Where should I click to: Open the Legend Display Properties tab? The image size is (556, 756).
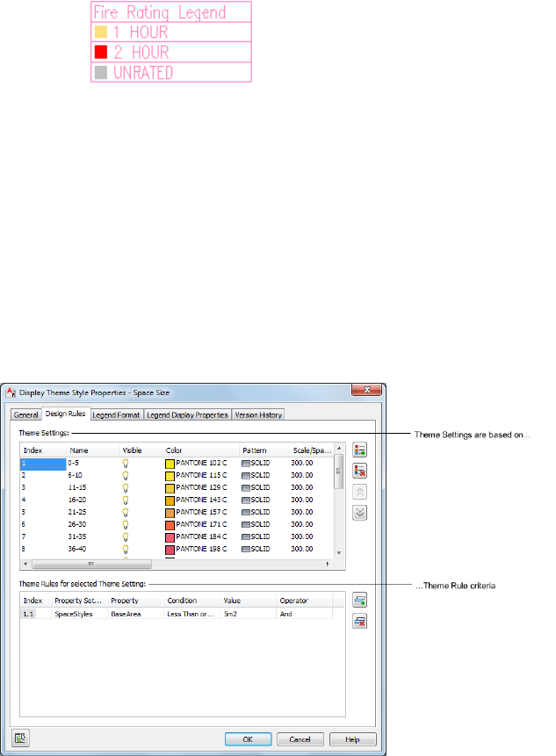pyautogui.click(x=187, y=414)
